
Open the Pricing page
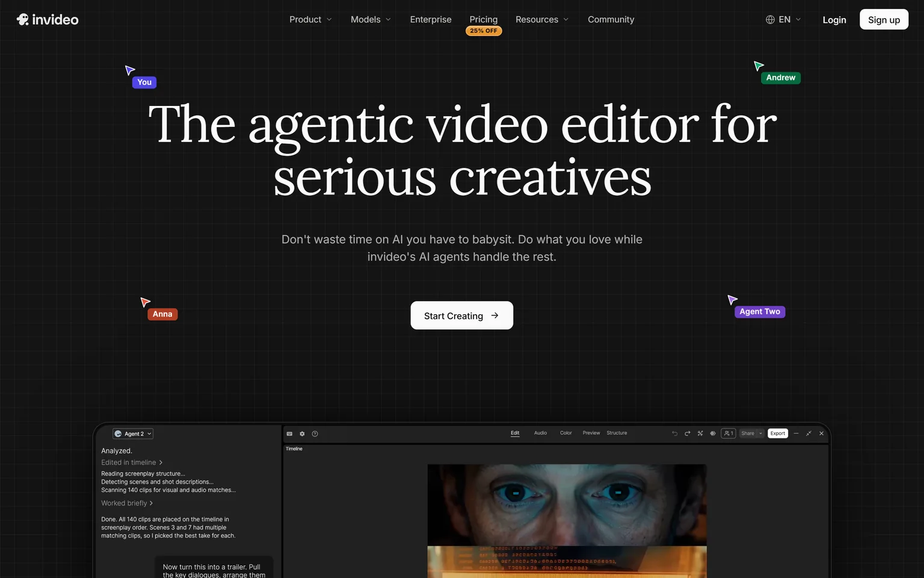484,19
